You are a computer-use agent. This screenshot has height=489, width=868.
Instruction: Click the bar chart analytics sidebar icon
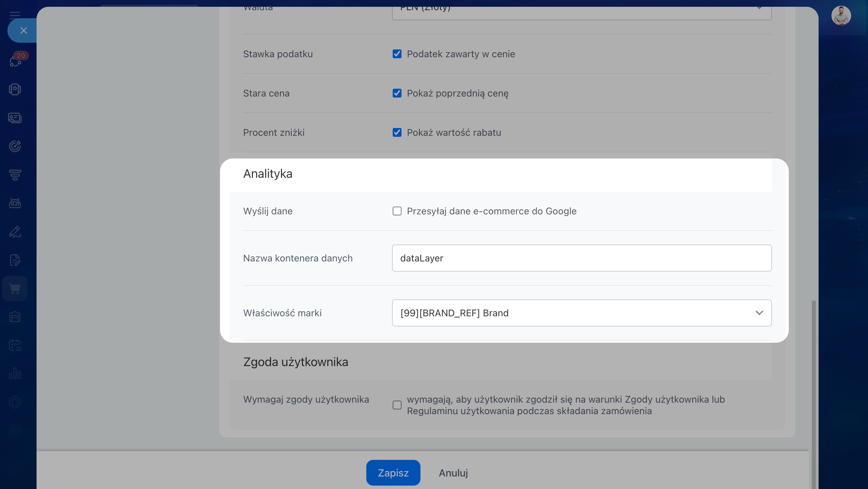point(15,374)
